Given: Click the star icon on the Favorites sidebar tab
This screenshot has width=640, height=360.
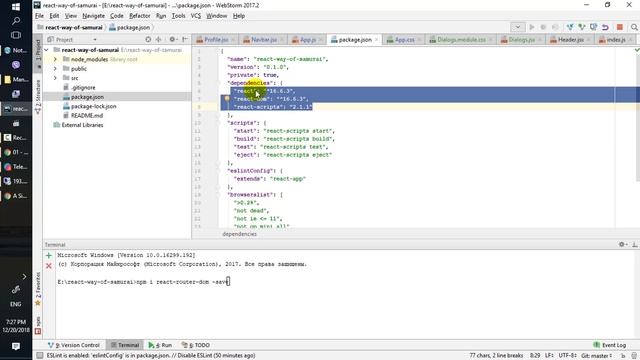Looking at the screenshot, I should tap(38, 303).
